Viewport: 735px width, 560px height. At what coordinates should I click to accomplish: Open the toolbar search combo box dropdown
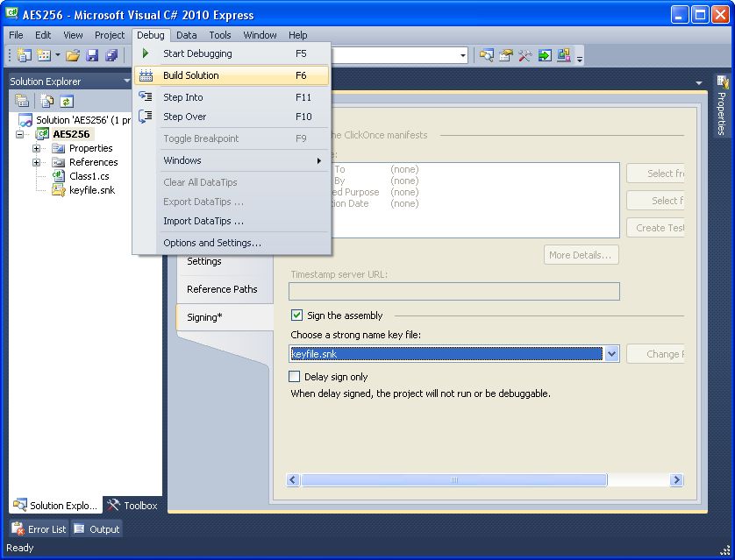(x=463, y=55)
